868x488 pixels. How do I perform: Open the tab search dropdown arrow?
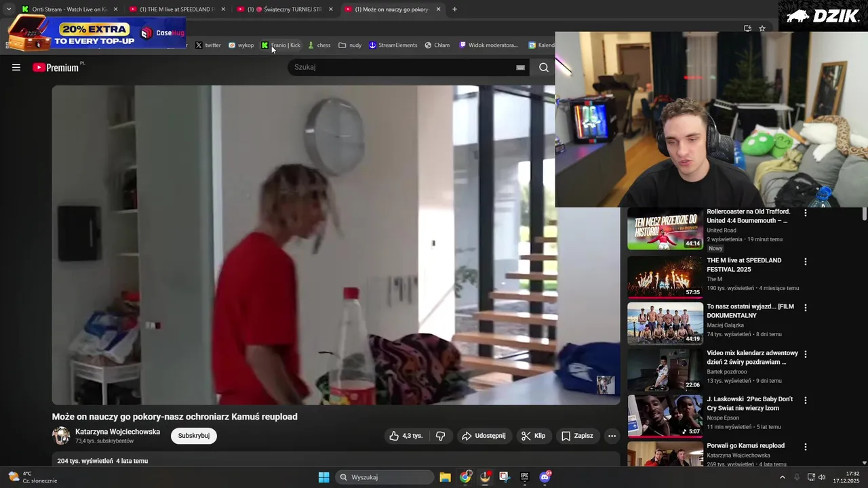point(8,9)
